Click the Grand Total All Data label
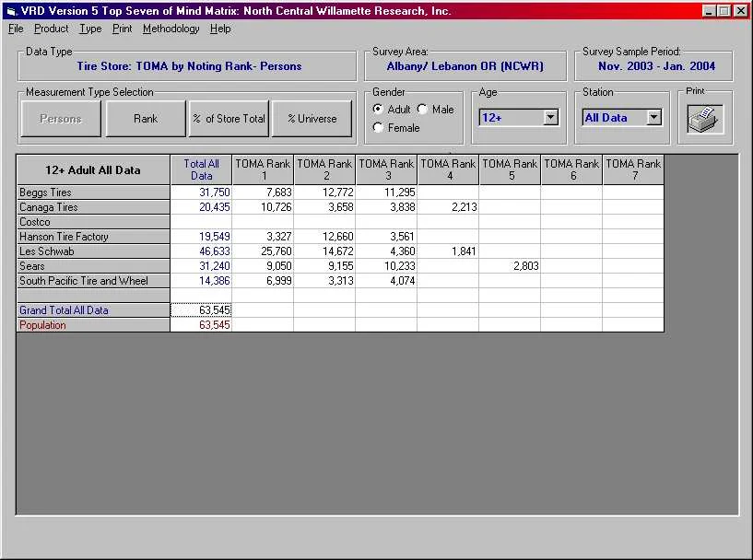This screenshot has height=560, width=753. [x=93, y=310]
